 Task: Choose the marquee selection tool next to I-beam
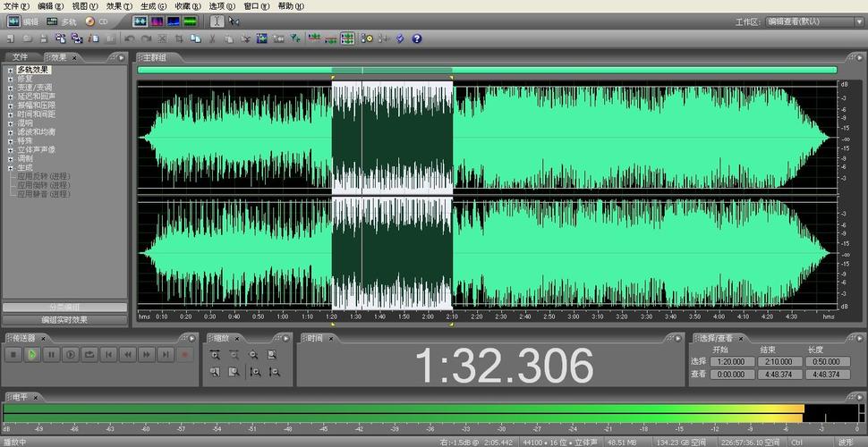point(234,21)
